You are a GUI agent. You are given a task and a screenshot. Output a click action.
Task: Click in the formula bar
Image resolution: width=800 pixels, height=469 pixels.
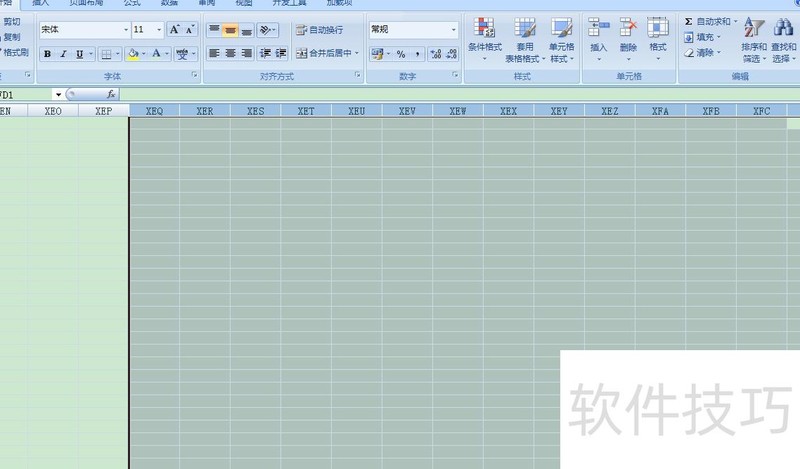(x=459, y=94)
